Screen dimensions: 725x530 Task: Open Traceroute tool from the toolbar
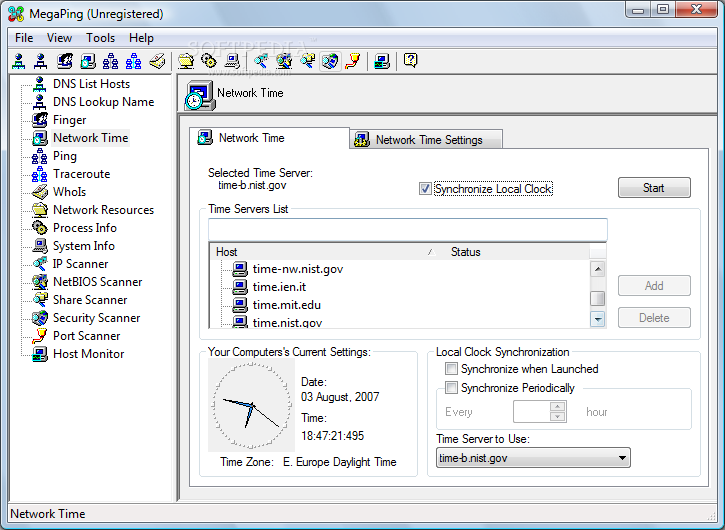click(134, 61)
